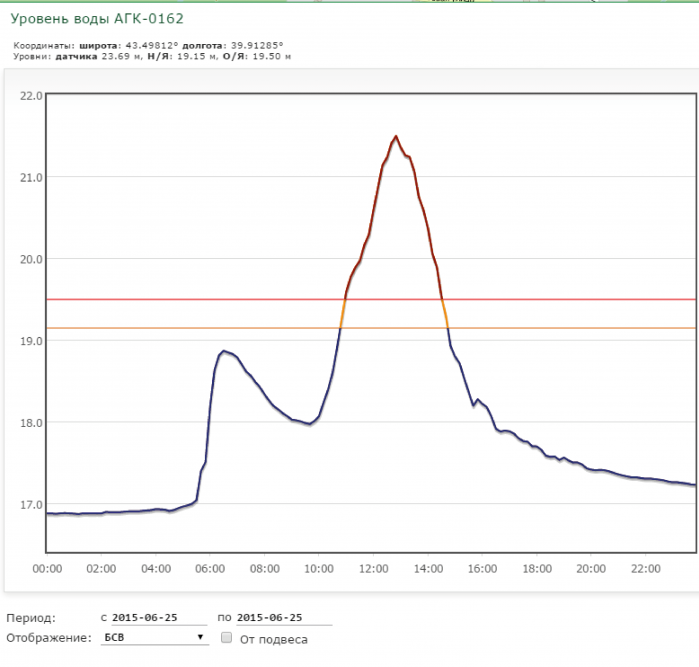This screenshot has height=667, width=699.
Task: Click the 'Период:' label
Action: pos(31,618)
